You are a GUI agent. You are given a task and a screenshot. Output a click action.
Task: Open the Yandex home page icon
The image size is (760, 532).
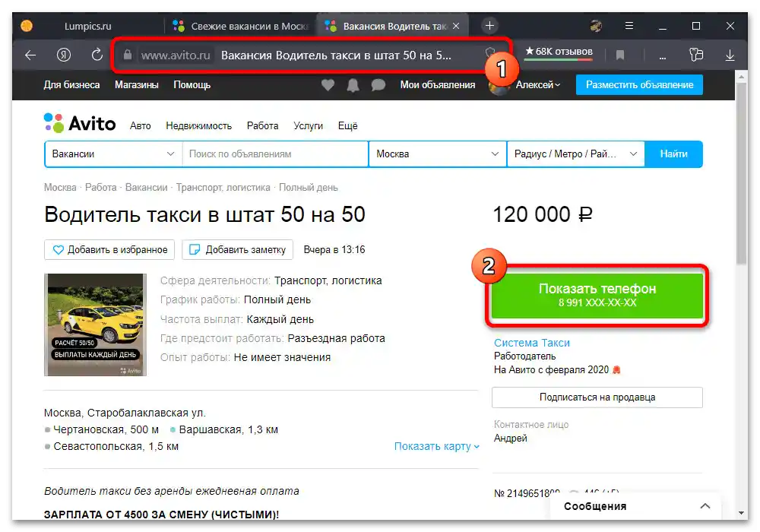[x=64, y=55]
